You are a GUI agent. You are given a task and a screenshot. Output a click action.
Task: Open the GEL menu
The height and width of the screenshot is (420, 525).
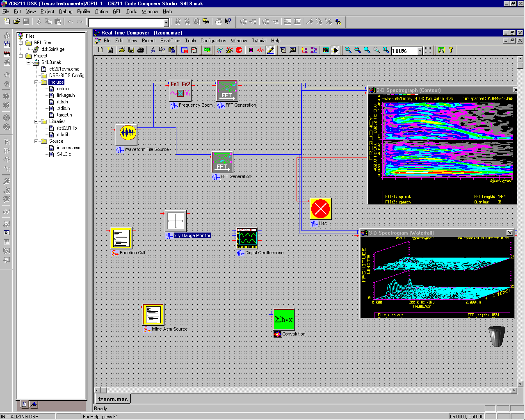117,11
